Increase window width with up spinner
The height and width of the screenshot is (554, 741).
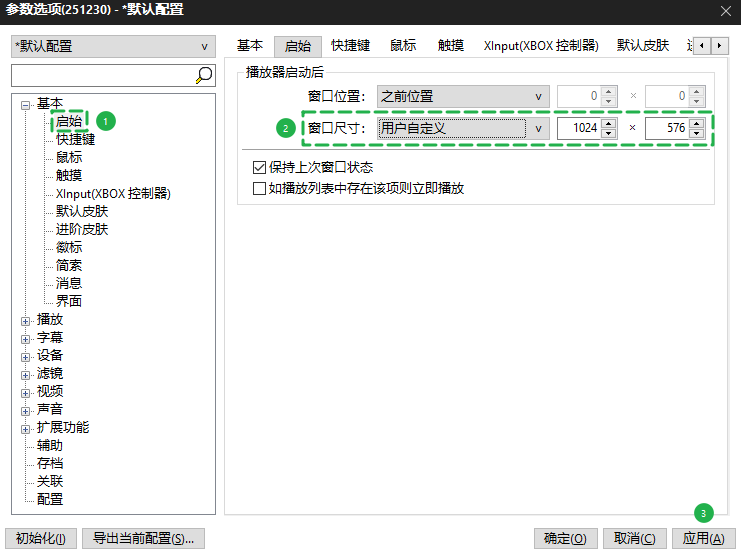pyautogui.click(x=608, y=123)
